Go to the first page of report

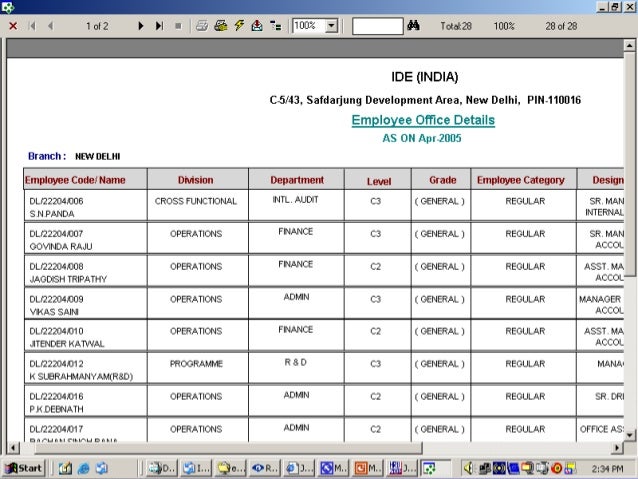click(32, 26)
